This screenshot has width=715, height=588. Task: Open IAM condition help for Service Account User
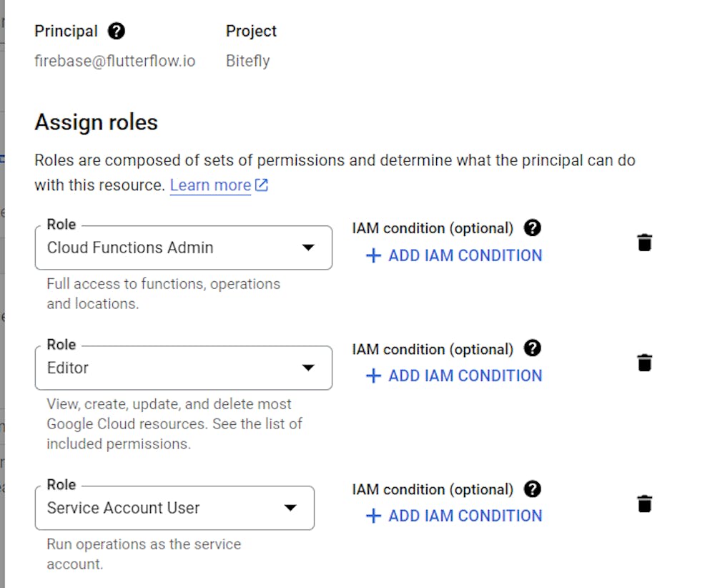532,489
